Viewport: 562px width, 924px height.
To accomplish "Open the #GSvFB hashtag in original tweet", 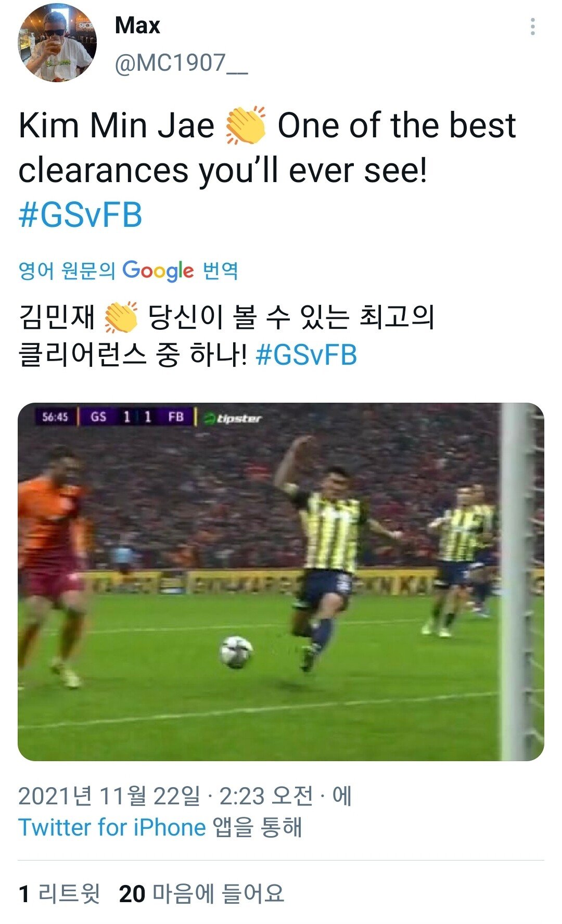I will (81, 215).
